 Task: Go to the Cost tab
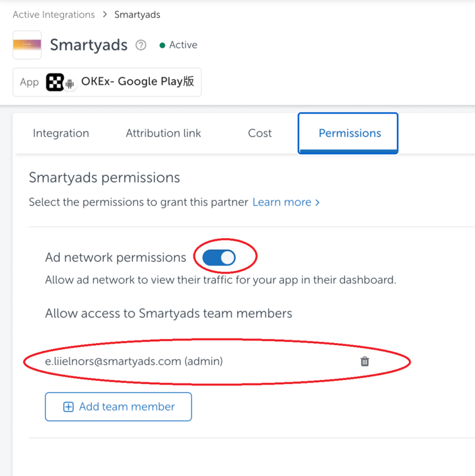click(x=260, y=133)
